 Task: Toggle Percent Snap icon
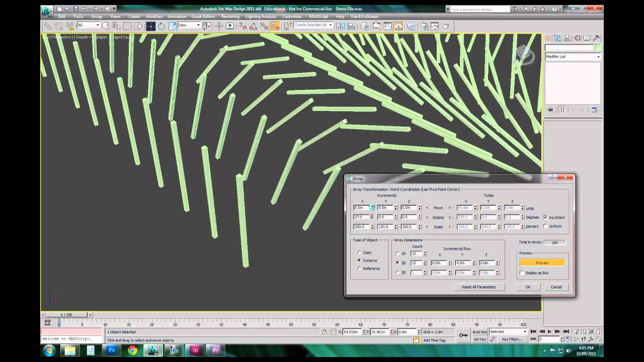[x=264, y=26]
